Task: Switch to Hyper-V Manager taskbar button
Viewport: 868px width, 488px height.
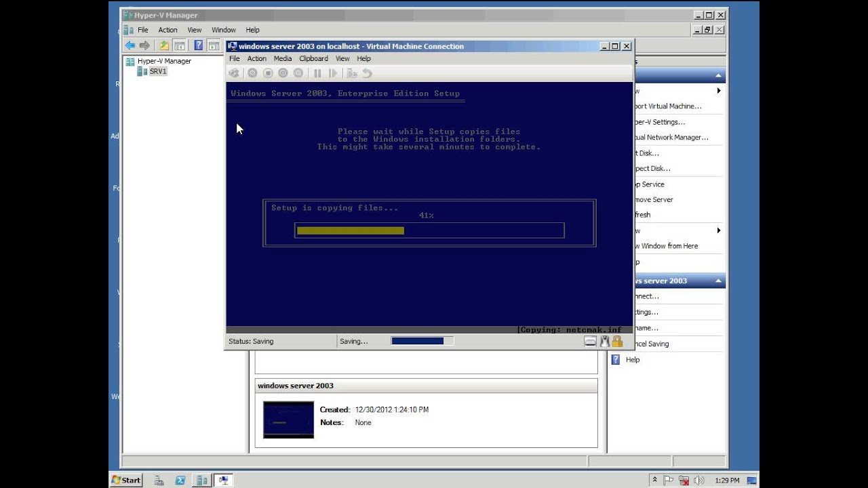Action: coord(201,480)
